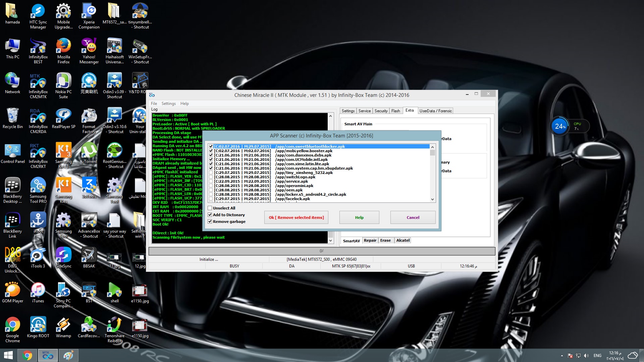This screenshot has height=362, width=644.
Task: Select the RealPlayer SP desktop icon
Action: pos(63,118)
